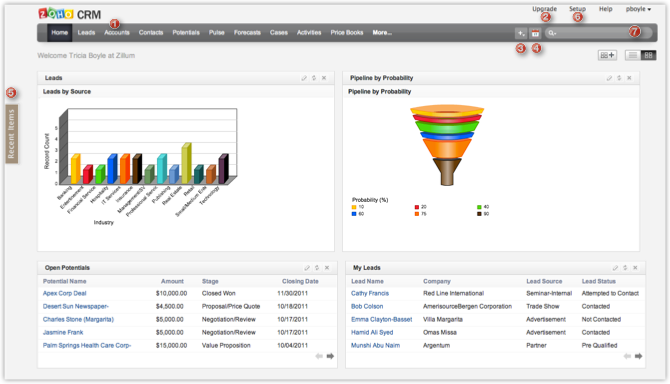Open the quick create plus icon

tap(521, 33)
